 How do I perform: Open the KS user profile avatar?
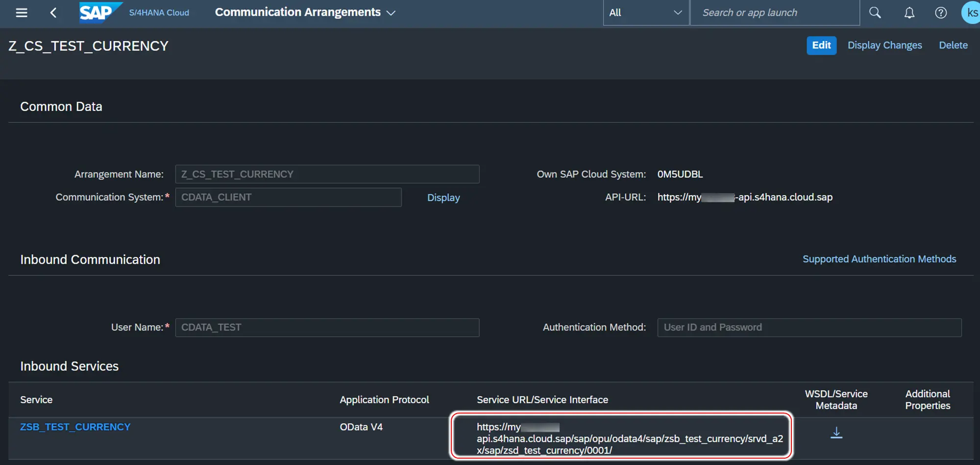click(971, 13)
